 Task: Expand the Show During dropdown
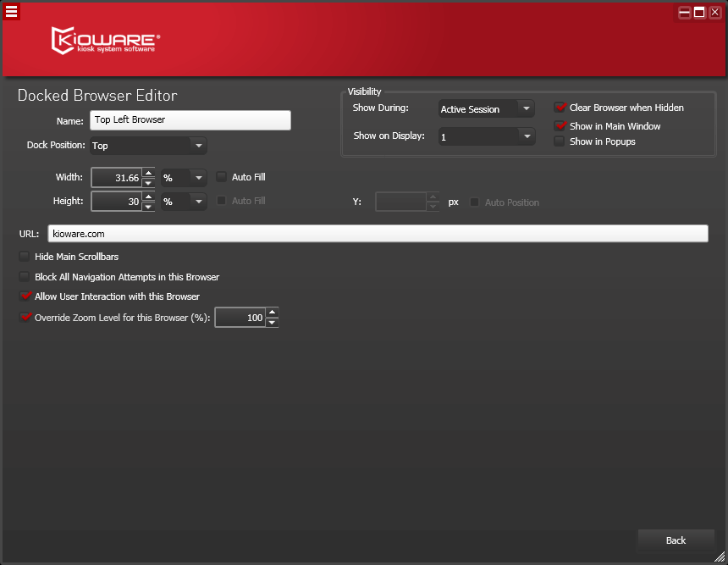[487, 109]
